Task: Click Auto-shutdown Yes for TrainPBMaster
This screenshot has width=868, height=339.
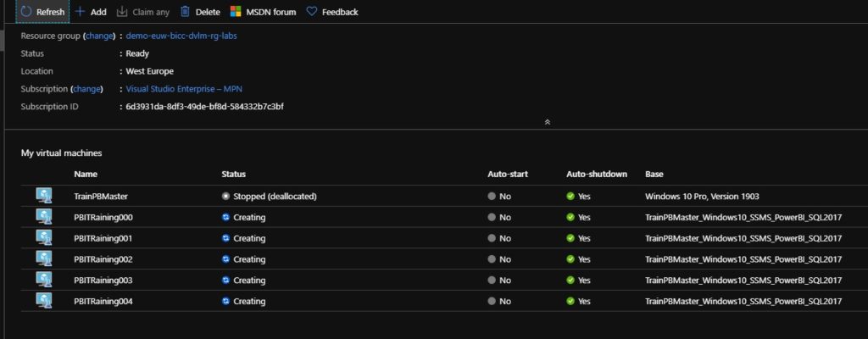Action: click(x=578, y=196)
